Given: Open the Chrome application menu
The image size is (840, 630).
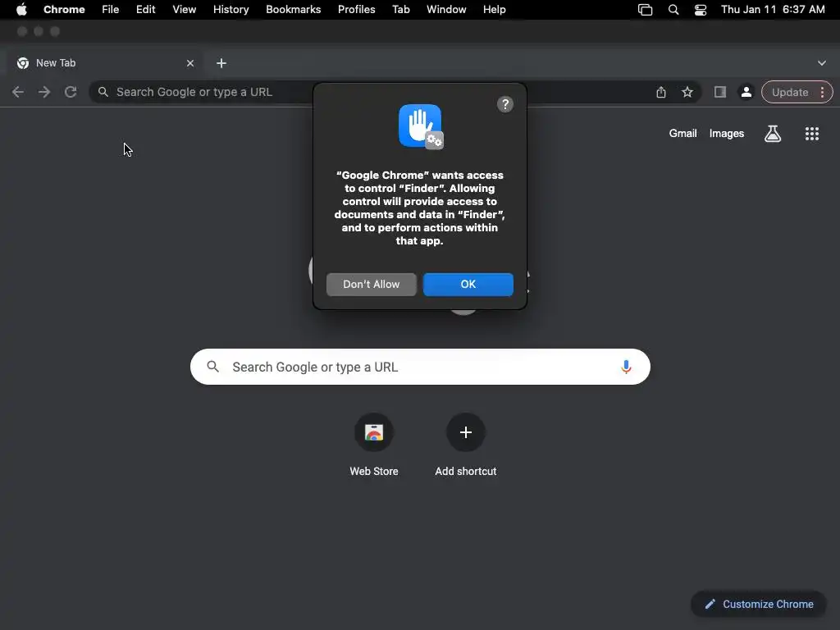Looking at the screenshot, I should coord(64,10).
